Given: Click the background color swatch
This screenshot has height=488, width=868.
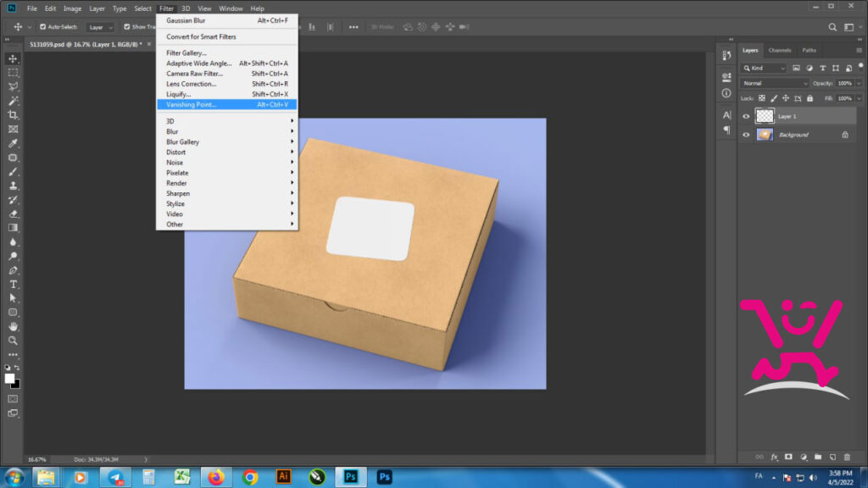Looking at the screenshot, I should pos(17,385).
